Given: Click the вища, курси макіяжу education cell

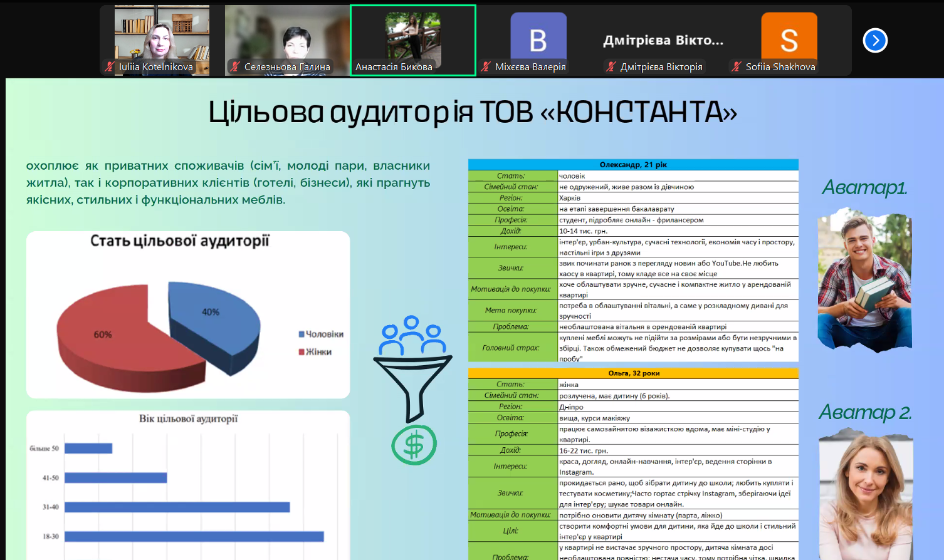Looking at the screenshot, I should click(x=678, y=418).
